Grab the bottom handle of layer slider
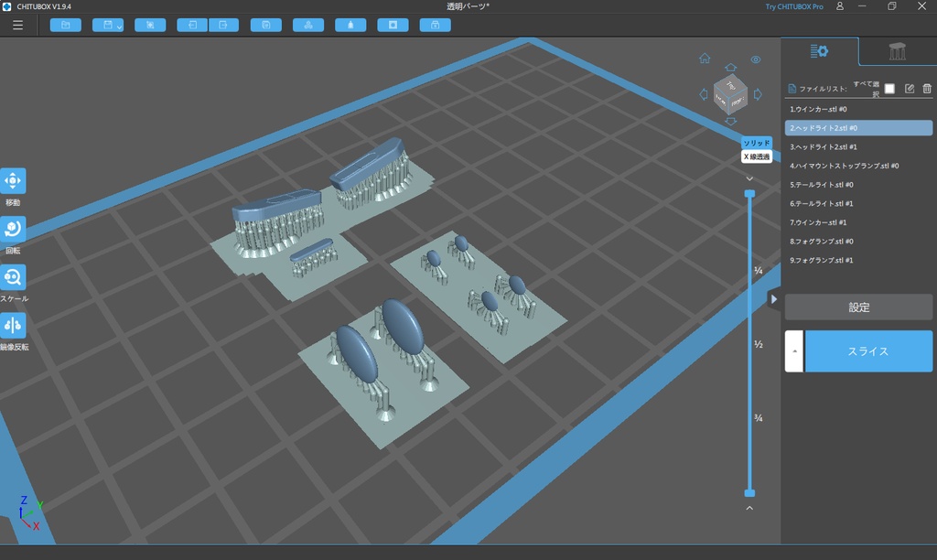937x560 pixels. (x=749, y=493)
